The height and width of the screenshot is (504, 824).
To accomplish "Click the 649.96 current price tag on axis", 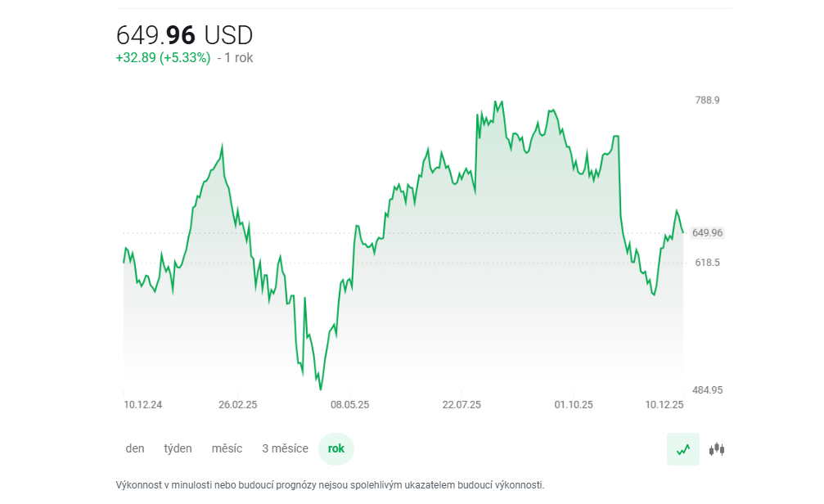I will click(707, 233).
